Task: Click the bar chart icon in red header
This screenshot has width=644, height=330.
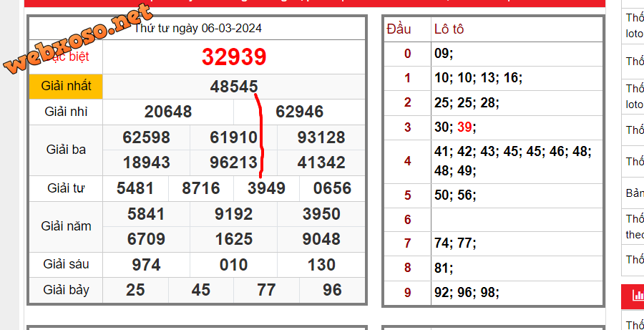Action: click(636, 295)
